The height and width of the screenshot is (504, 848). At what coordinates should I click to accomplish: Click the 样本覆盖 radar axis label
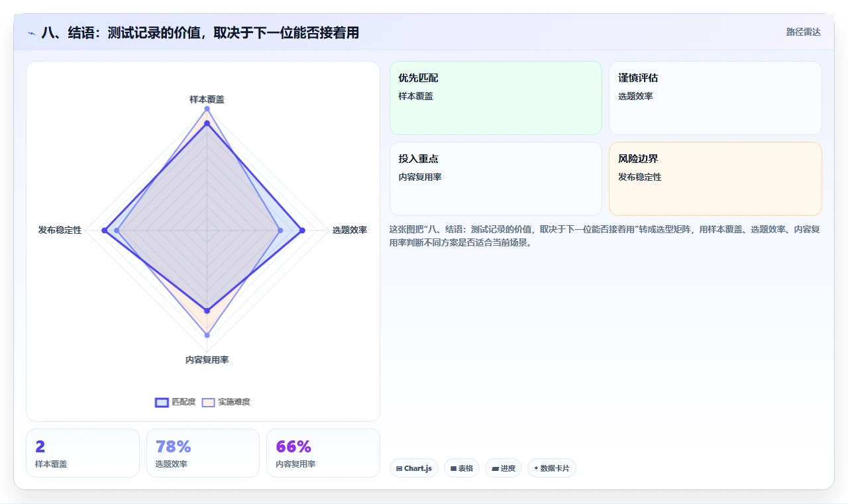tap(207, 99)
